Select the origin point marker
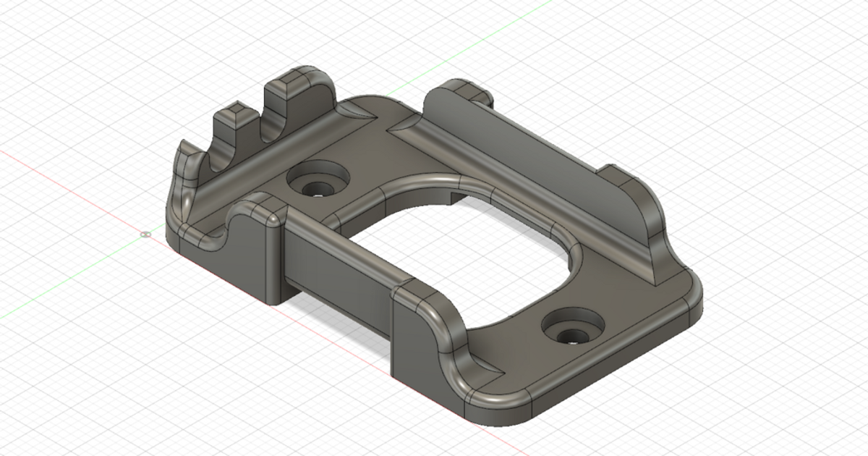The width and height of the screenshot is (868, 456). point(145,235)
